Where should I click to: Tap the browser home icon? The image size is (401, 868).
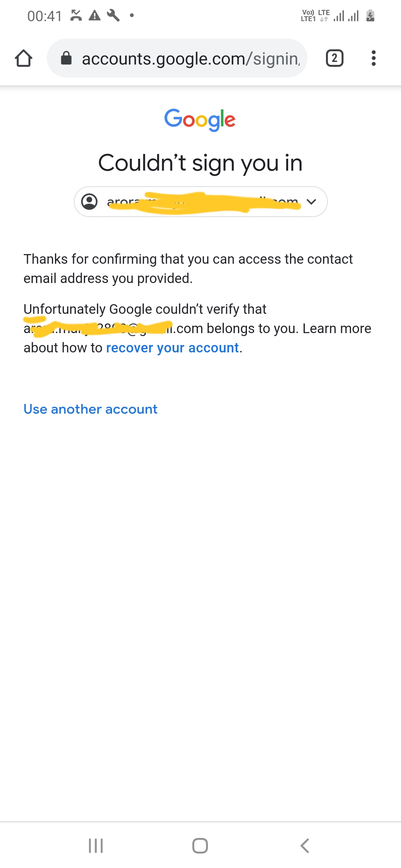[23, 58]
